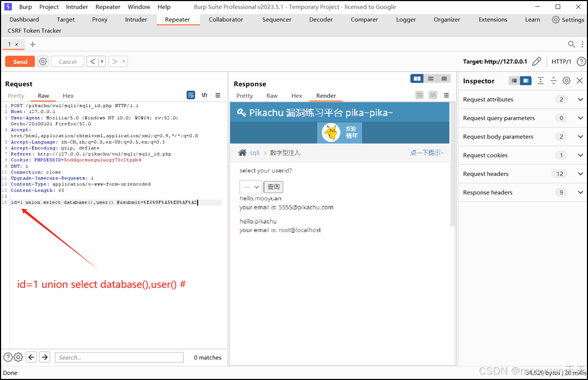Expand all Inspector sections icon
Screen dimensions: 588x380
(540, 81)
